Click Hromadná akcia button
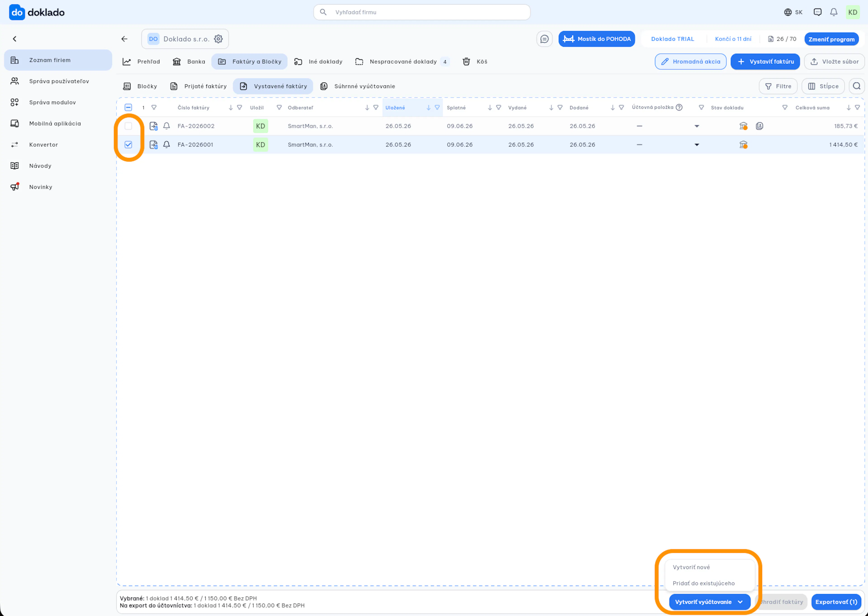Viewport: 868px width, 616px height. coord(690,62)
